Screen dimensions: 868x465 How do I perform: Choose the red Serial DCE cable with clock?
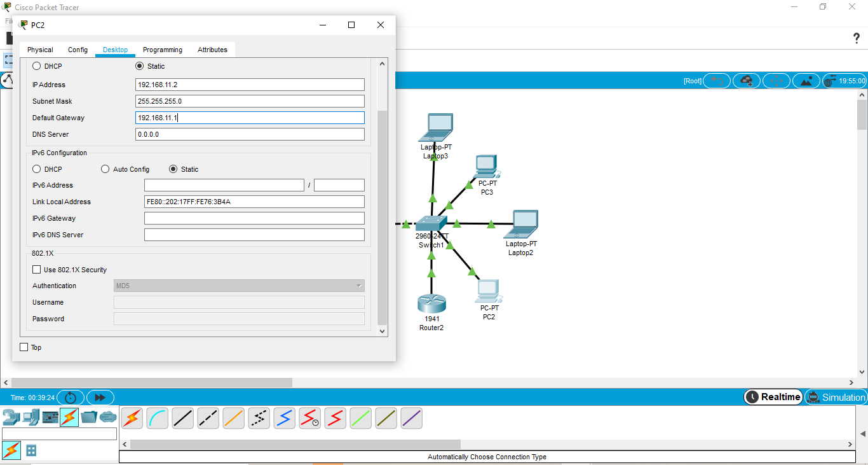click(310, 418)
